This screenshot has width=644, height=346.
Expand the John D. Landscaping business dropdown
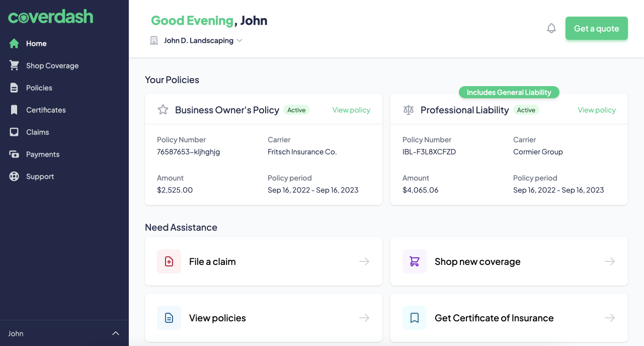click(x=239, y=40)
